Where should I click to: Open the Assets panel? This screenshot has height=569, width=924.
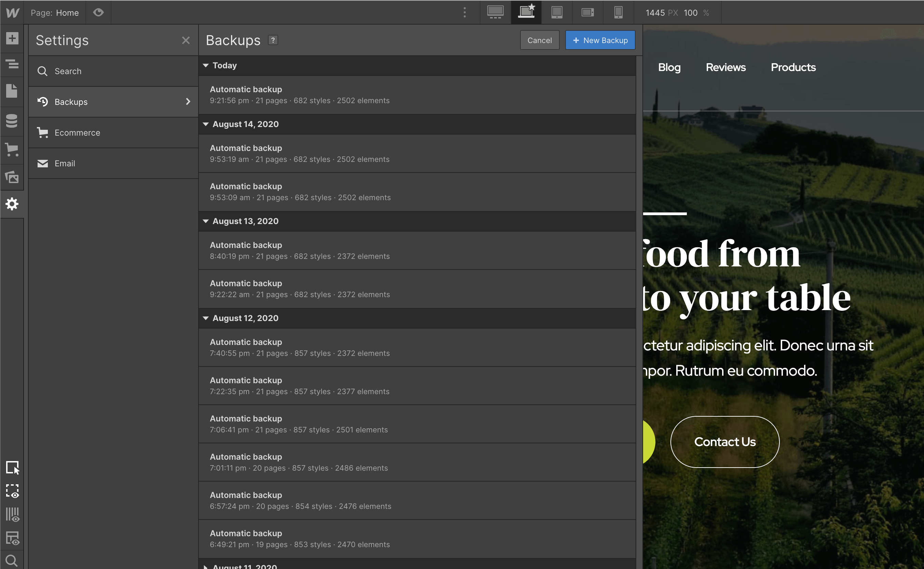(12, 177)
